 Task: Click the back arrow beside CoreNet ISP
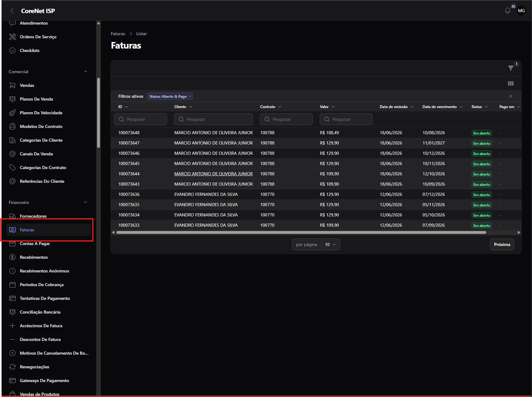click(12, 11)
